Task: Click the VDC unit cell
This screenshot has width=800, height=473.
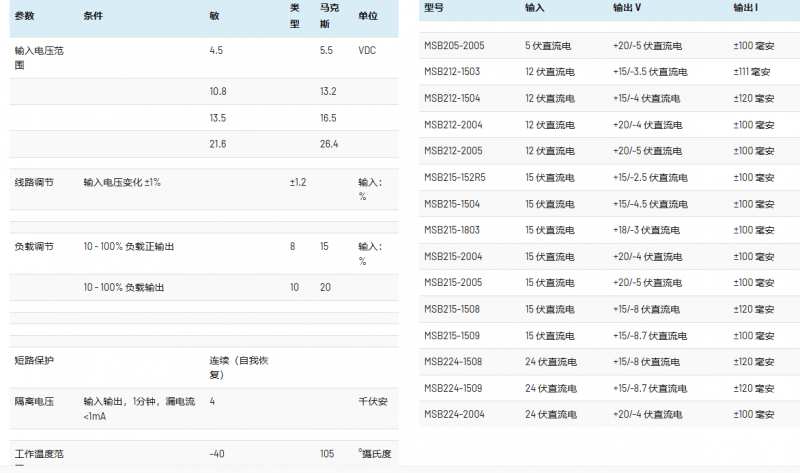Action: pos(367,50)
